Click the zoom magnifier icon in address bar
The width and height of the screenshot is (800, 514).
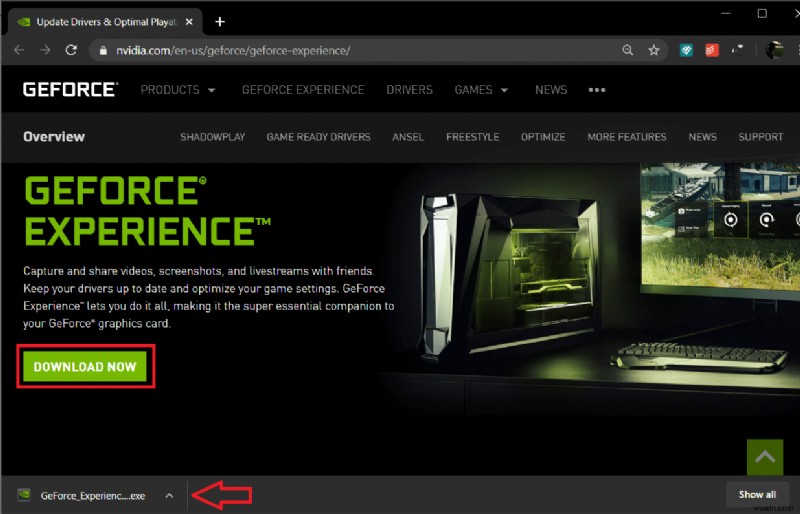coord(628,50)
